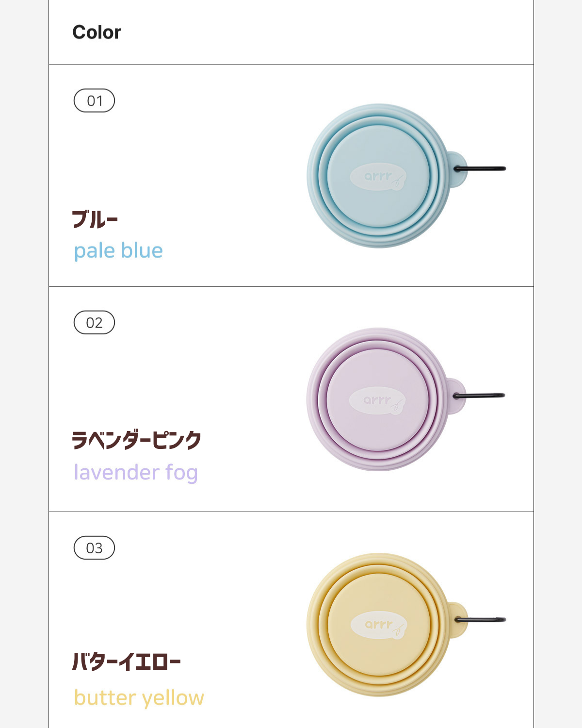The image size is (582, 728).
Task: Select the 01 number badge
Action: pyautogui.click(x=94, y=100)
